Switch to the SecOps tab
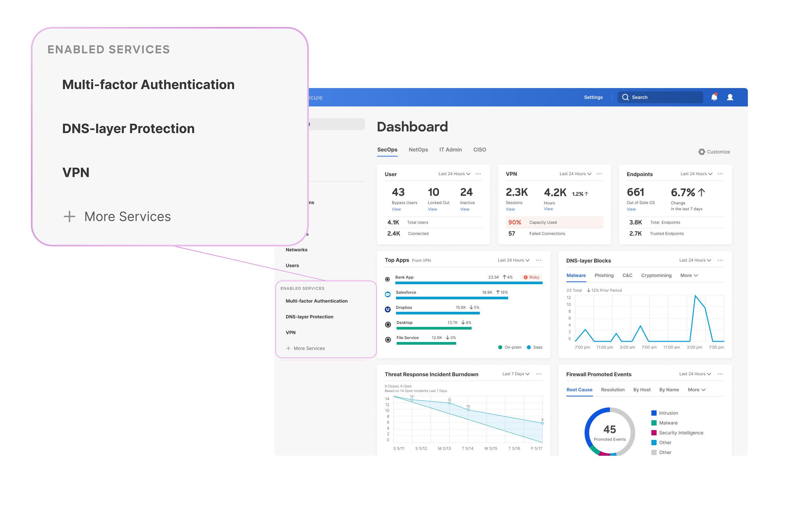This screenshot has width=812, height=505. (x=387, y=150)
